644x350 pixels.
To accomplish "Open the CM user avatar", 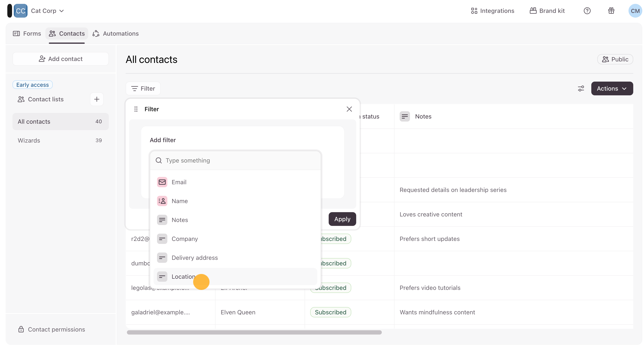I will click(635, 11).
